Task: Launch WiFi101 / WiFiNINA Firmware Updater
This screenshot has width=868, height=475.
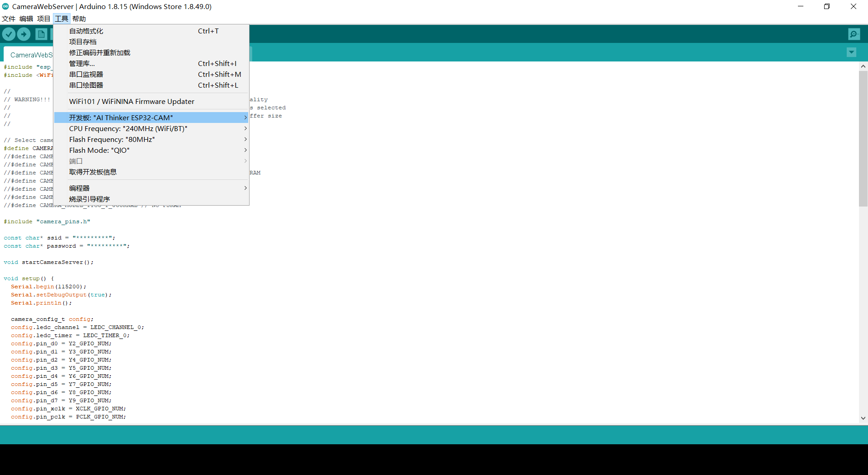Action: pos(151,102)
